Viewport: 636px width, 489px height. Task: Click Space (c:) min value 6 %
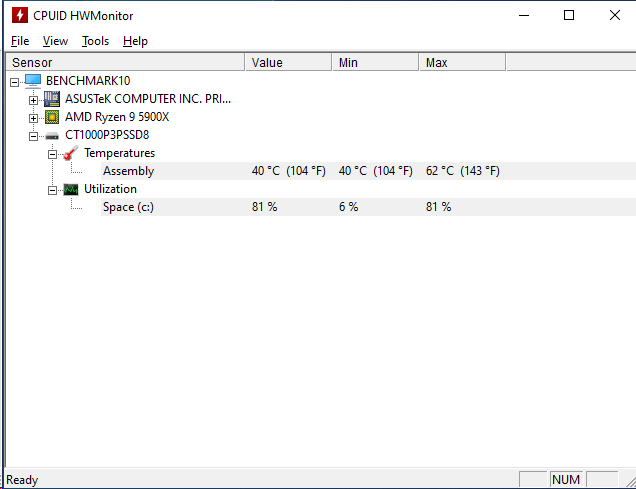(x=348, y=207)
